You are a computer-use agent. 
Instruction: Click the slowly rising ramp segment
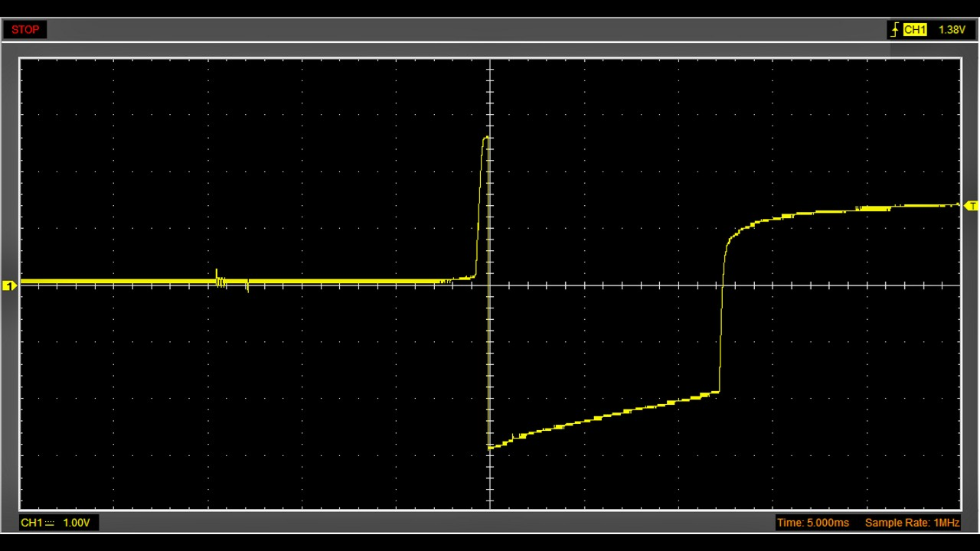605,418
